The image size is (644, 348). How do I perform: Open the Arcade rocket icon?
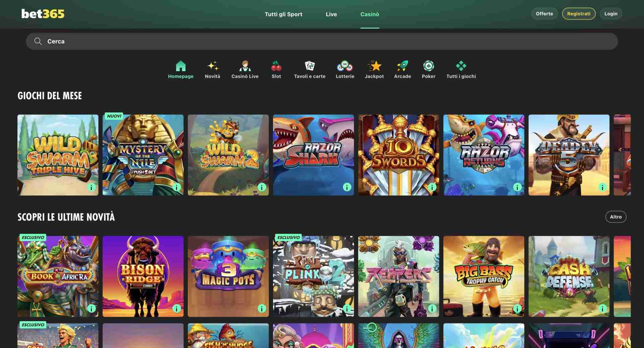tap(402, 66)
